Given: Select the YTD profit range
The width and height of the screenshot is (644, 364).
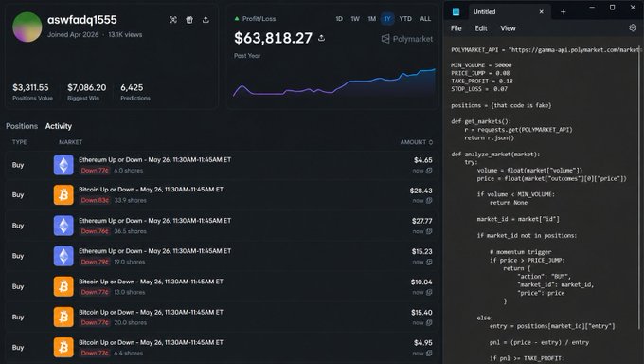Looking at the screenshot, I should (405, 19).
